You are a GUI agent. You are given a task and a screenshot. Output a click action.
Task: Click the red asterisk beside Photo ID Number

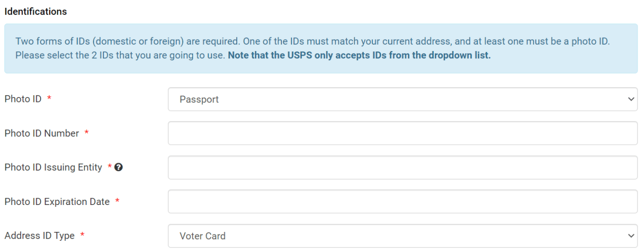(87, 133)
